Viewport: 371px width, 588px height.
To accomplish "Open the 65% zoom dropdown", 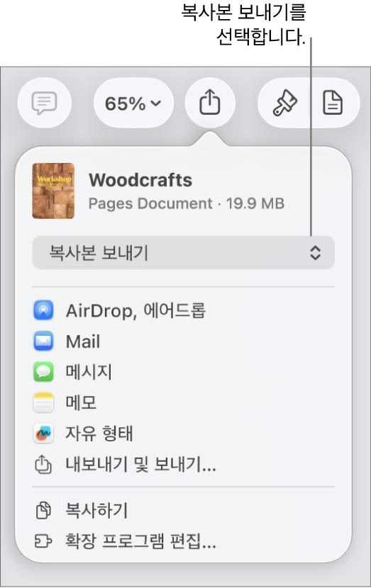I will tap(133, 103).
